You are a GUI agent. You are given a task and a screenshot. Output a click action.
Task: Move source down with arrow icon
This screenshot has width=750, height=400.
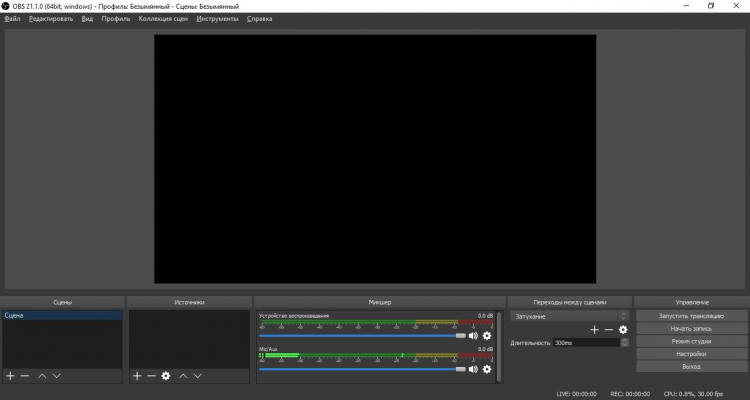click(x=198, y=376)
